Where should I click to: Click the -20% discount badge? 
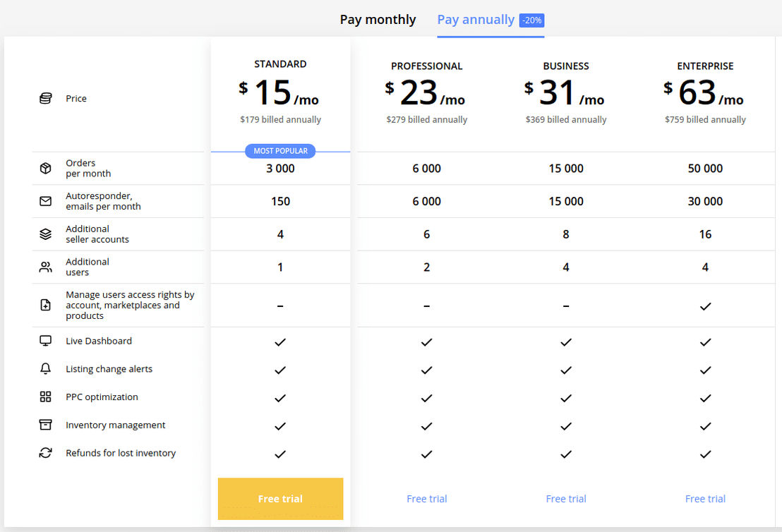pyautogui.click(x=531, y=20)
